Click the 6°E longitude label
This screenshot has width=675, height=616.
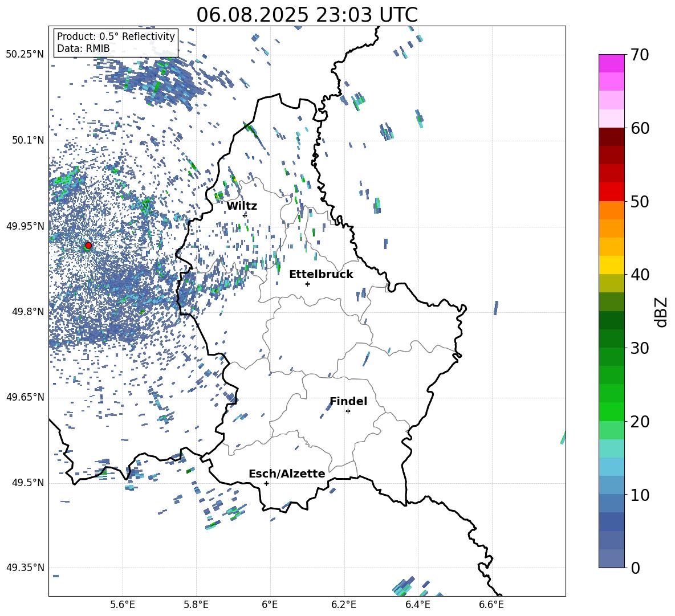pos(270,605)
